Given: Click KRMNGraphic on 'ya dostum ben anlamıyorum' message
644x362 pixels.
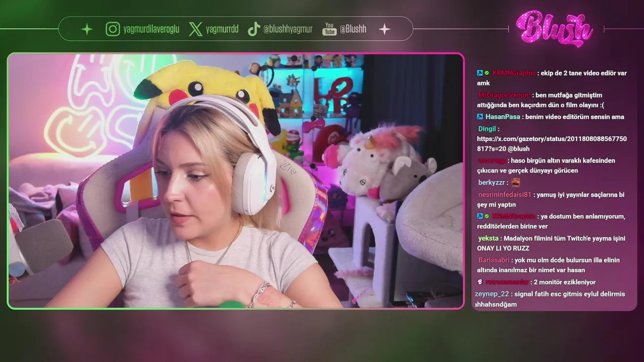Looking at the screenshot, I should click(514, 216).
